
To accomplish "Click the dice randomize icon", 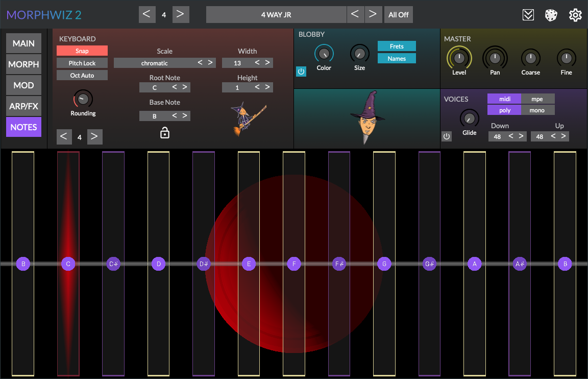I will click(551, 15).
